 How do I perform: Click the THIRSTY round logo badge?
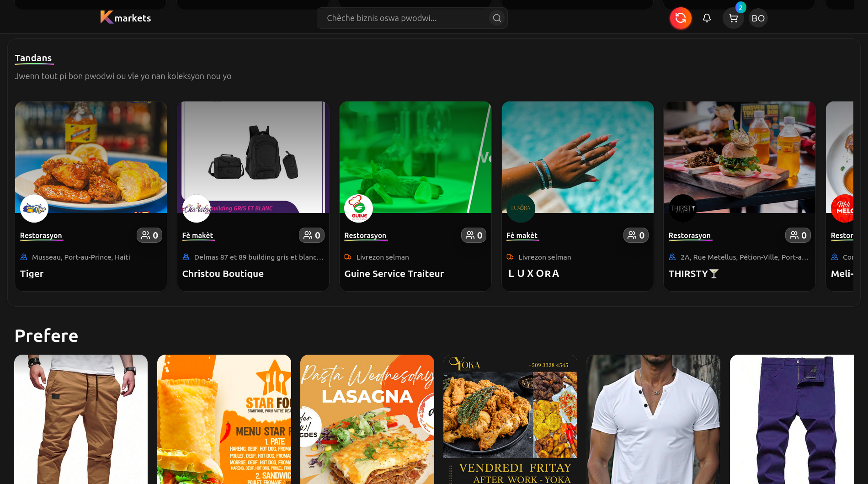coord(683,208)
